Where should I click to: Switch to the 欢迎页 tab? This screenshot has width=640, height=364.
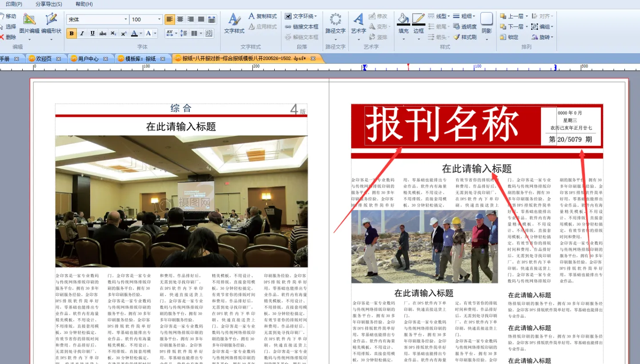pos(44,59)
